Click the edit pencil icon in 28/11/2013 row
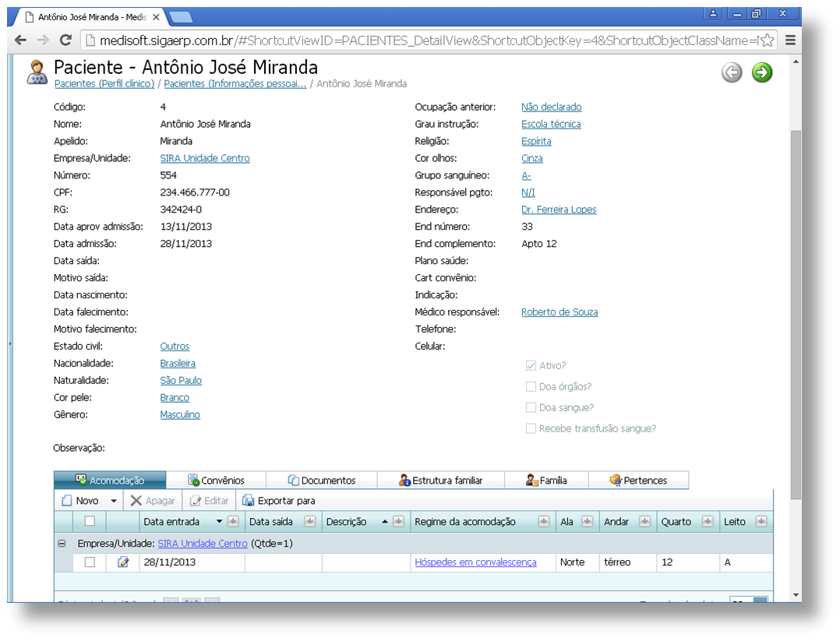The width and height of the screenshot is (840, 641). tap(123, 562)
